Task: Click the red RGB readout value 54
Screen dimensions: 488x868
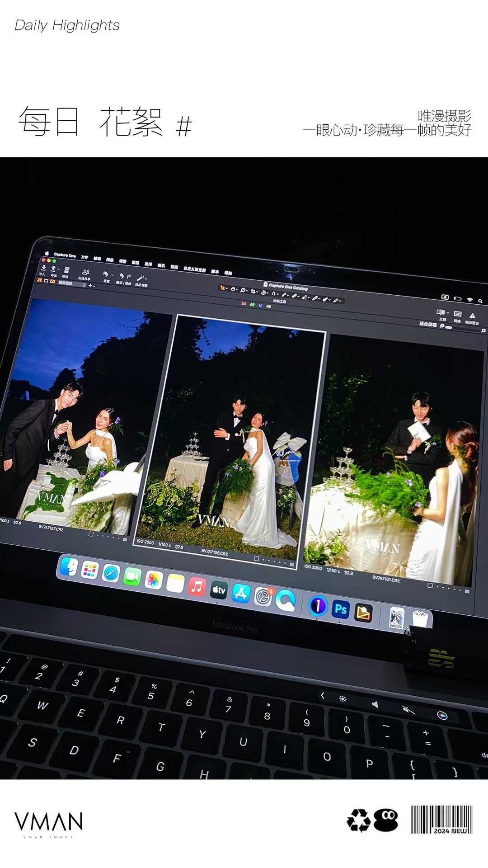Action: 244,303
